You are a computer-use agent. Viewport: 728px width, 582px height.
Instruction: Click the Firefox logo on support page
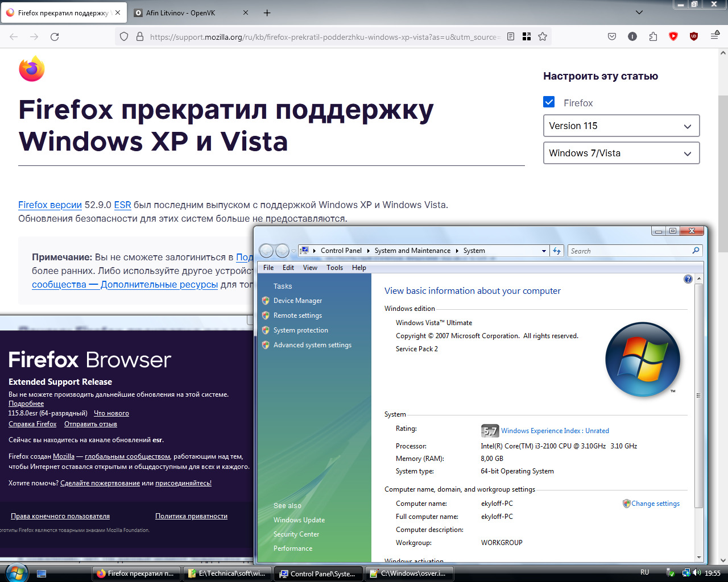click(32, 69)
